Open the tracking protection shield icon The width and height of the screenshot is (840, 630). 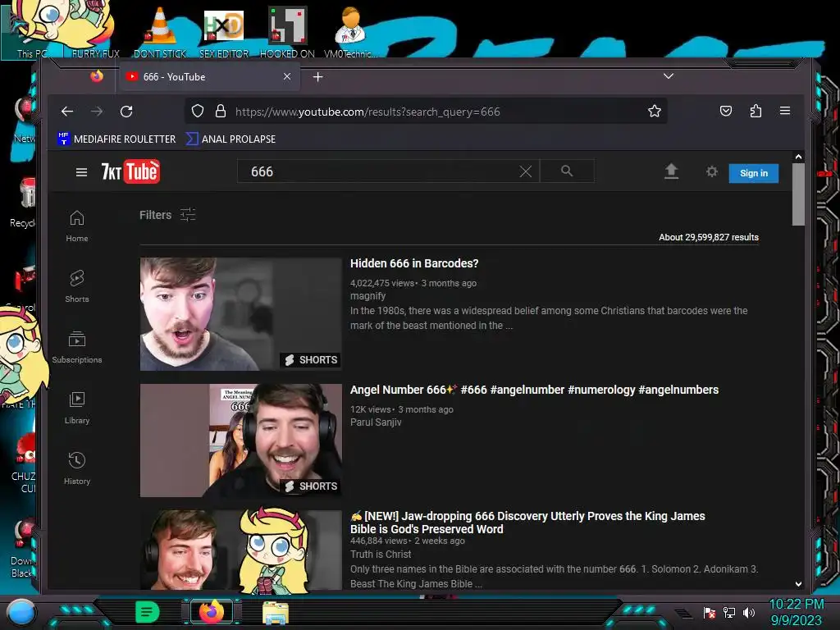(198, 112)
